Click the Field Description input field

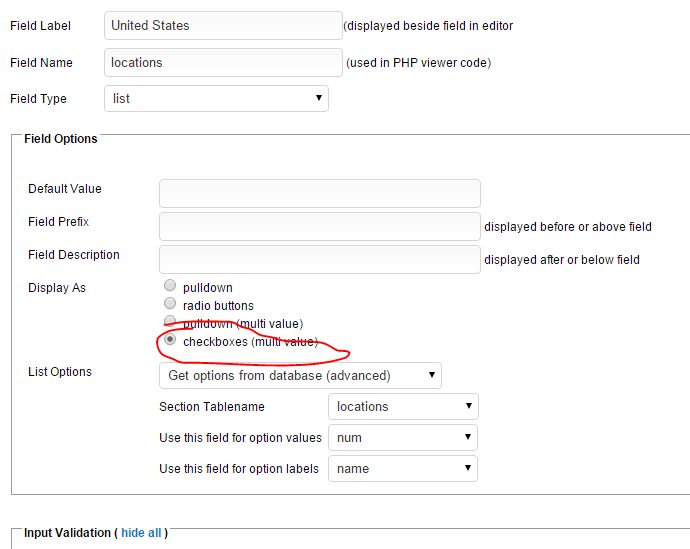[x=319, y=259]
